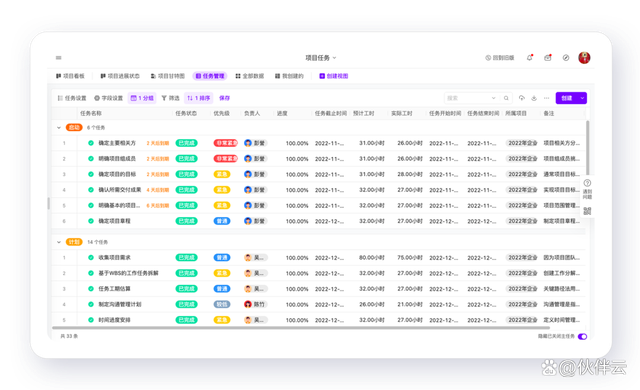
Task: Click the download export icon
Action: [534, 98]
